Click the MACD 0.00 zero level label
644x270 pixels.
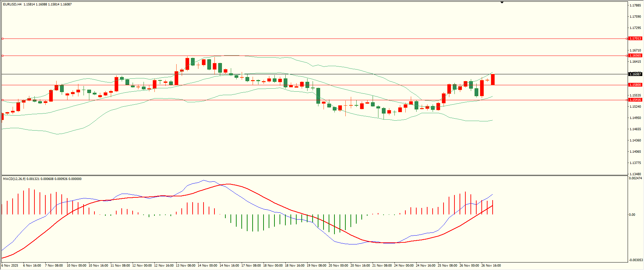(x=632, y=215)
